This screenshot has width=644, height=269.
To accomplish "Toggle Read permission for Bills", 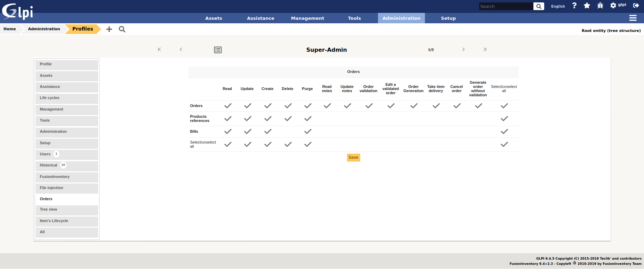I will coord(228,132).
